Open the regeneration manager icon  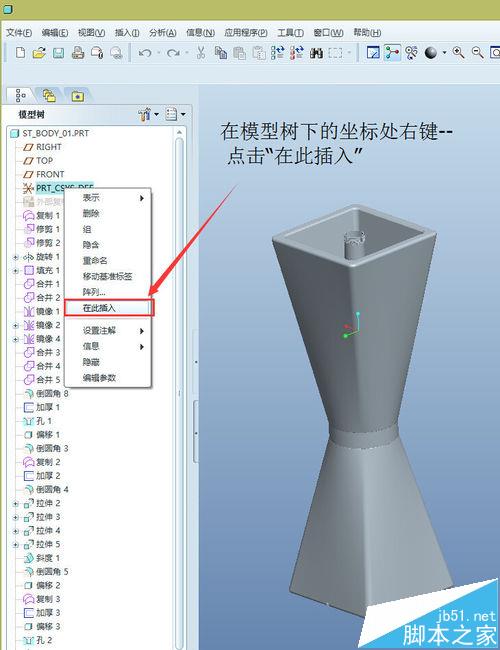pos(296,53)
